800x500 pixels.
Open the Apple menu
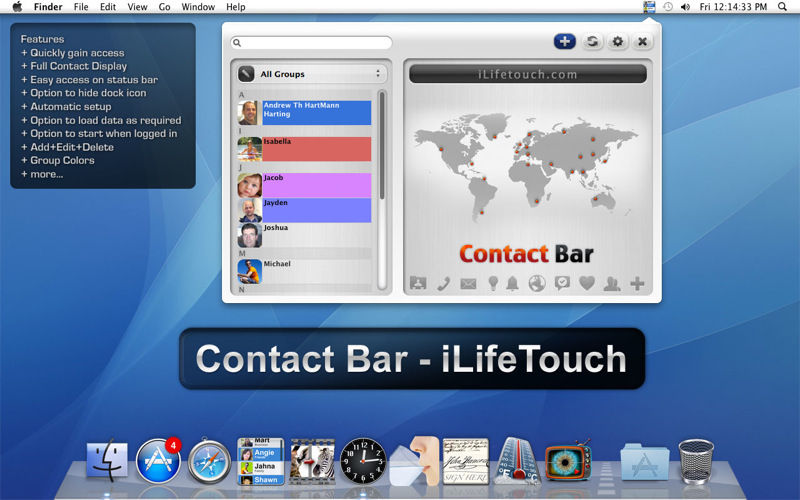[17, 7]
